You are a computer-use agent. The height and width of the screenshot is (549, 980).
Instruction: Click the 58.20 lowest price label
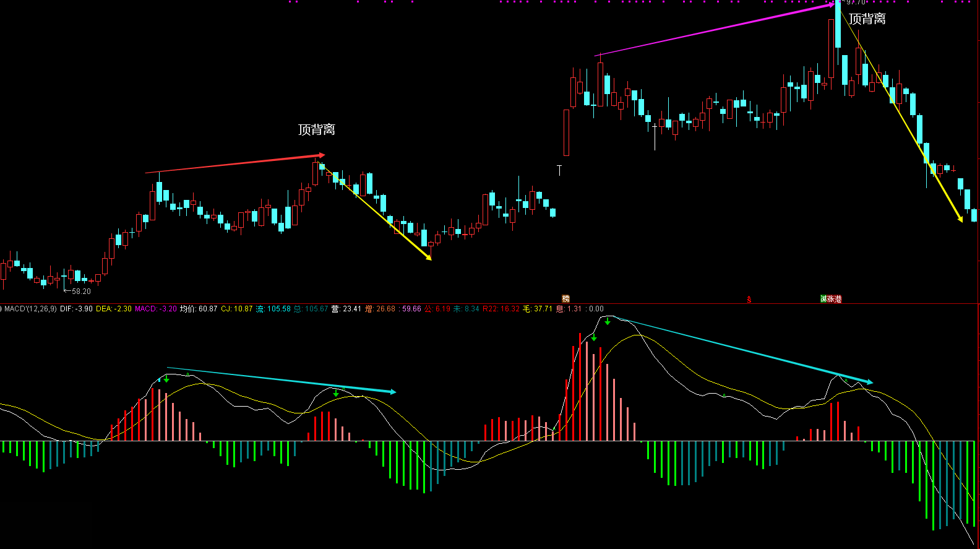(x=81, y=291)
